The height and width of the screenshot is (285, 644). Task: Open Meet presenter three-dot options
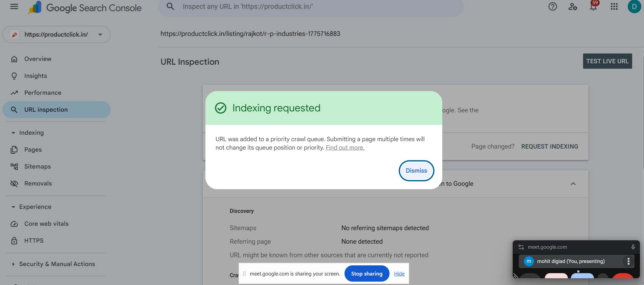tap(628, 261)
